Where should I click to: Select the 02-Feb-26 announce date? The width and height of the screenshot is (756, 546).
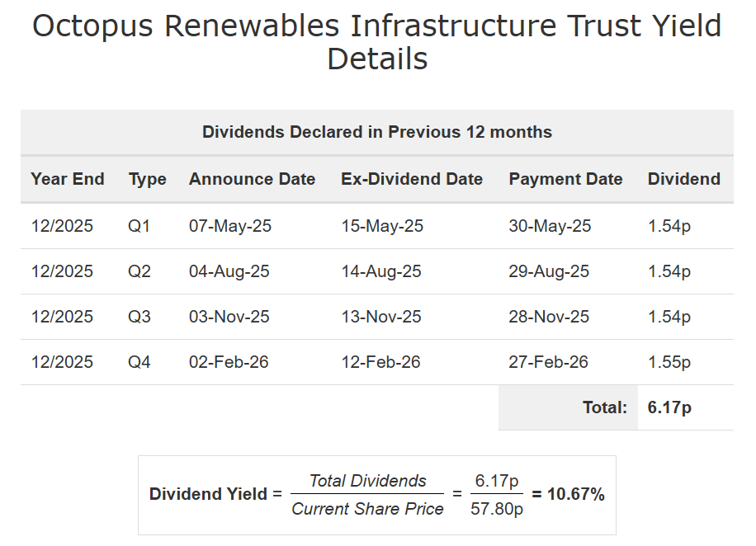(x=229, y=362)
